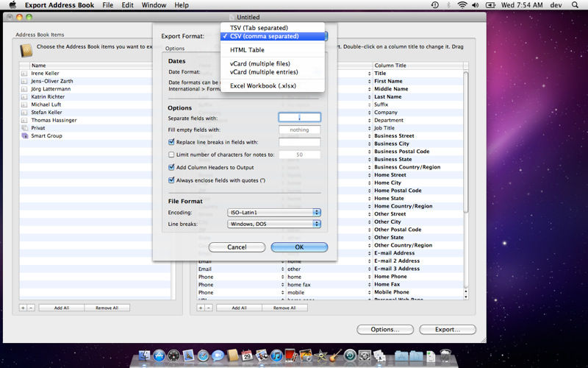588x368 pixels.
Task: Open System Preferences gears in Dock
Action: [x=365, y=355]
